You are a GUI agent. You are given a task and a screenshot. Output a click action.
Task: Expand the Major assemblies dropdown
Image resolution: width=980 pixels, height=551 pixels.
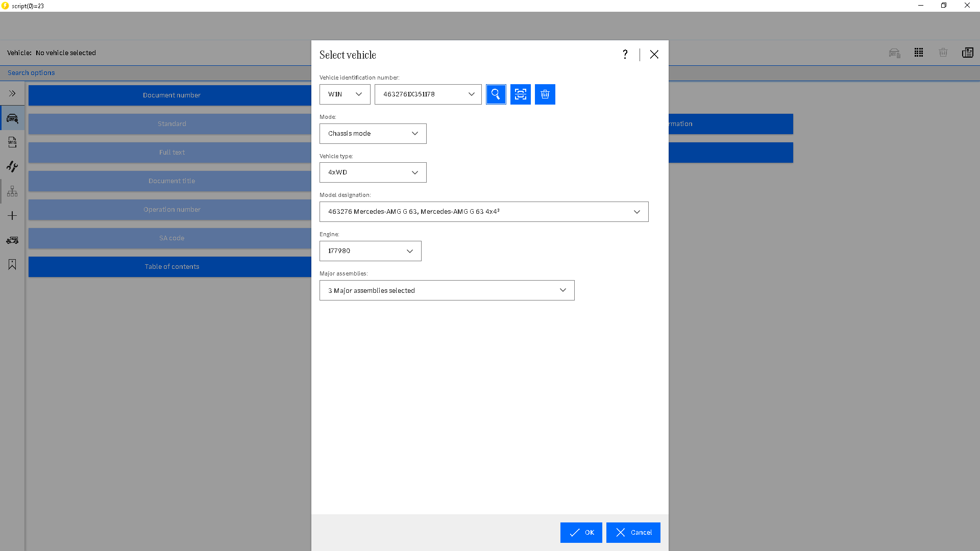447,290
